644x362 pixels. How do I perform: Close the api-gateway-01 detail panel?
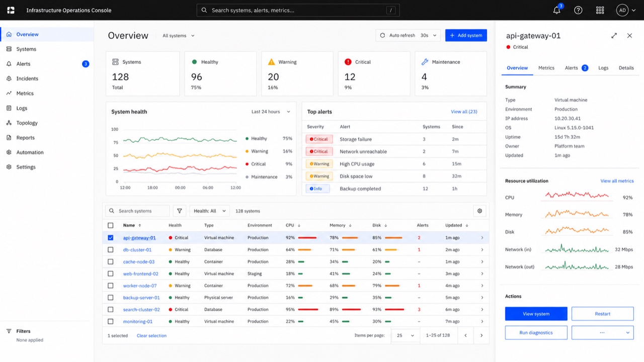click(629, 36)
